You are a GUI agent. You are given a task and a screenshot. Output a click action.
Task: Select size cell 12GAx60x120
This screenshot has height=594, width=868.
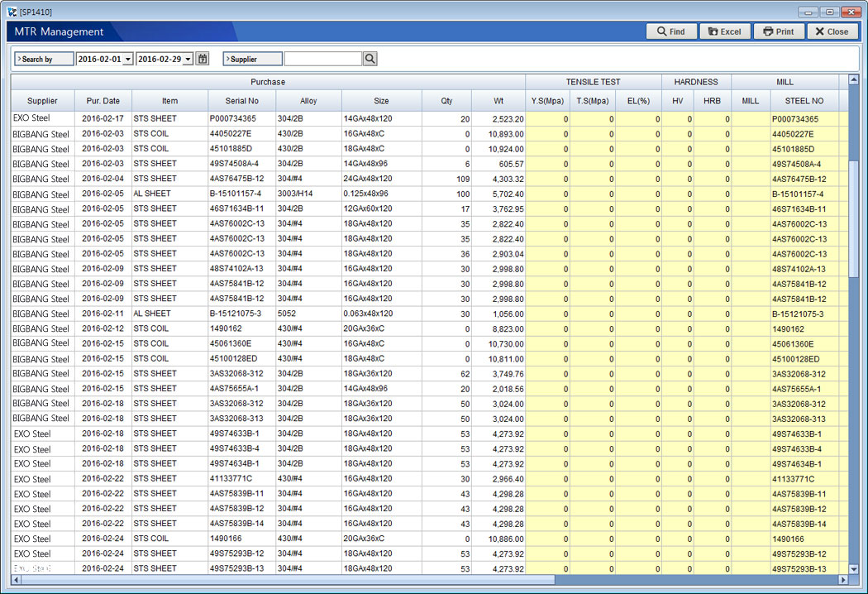(381, 208)
